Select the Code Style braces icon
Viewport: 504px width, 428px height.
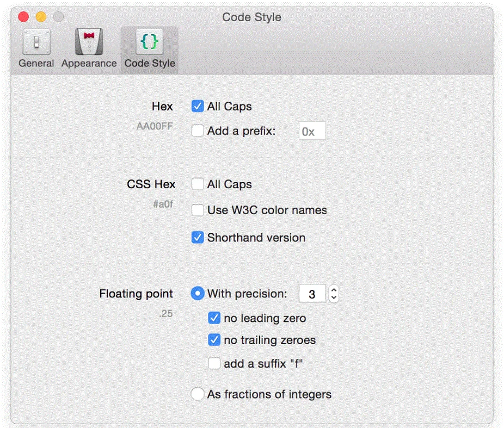[150, 42]
